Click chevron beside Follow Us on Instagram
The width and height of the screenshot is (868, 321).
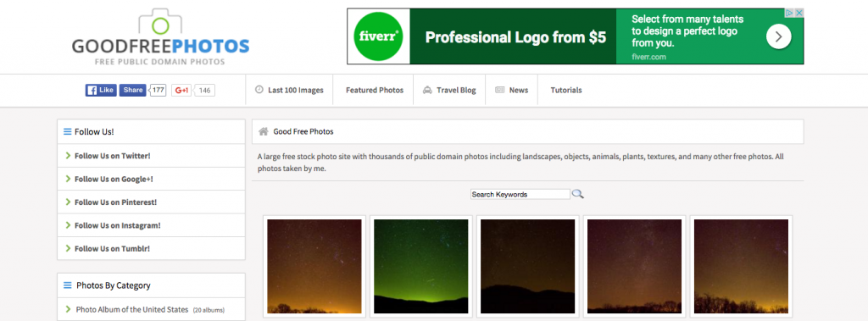tap(68, 225)
